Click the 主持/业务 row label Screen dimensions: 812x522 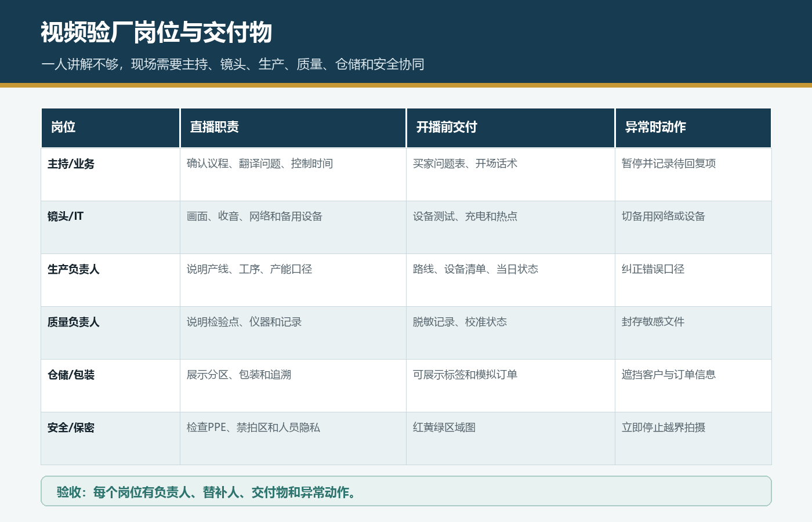click(110, 175)
